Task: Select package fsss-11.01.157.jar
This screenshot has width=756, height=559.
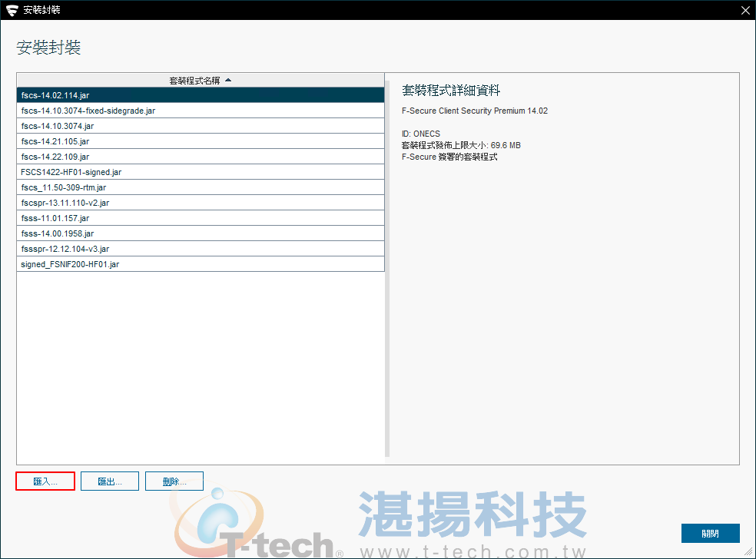Action: [x=201, y=219]
